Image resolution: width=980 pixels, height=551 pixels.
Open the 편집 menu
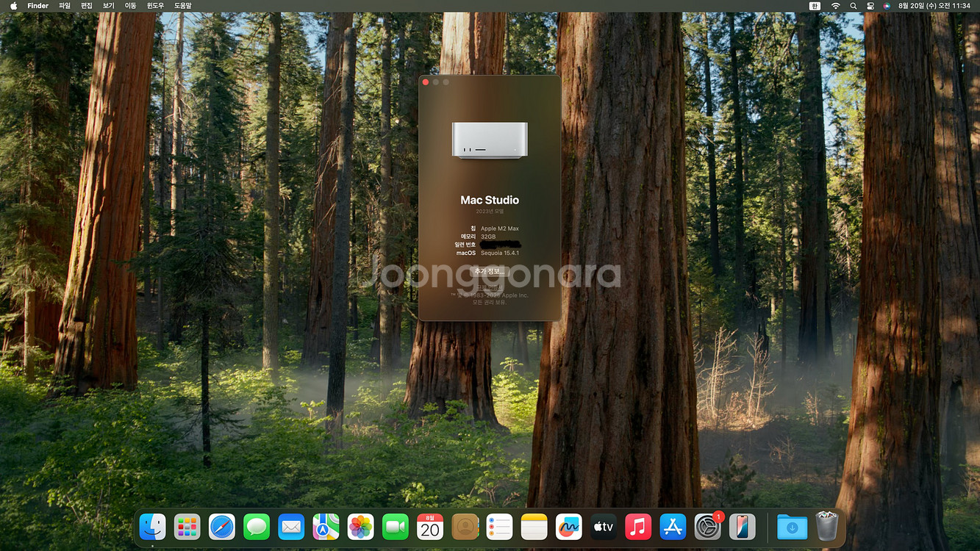[x=87, y=5]
